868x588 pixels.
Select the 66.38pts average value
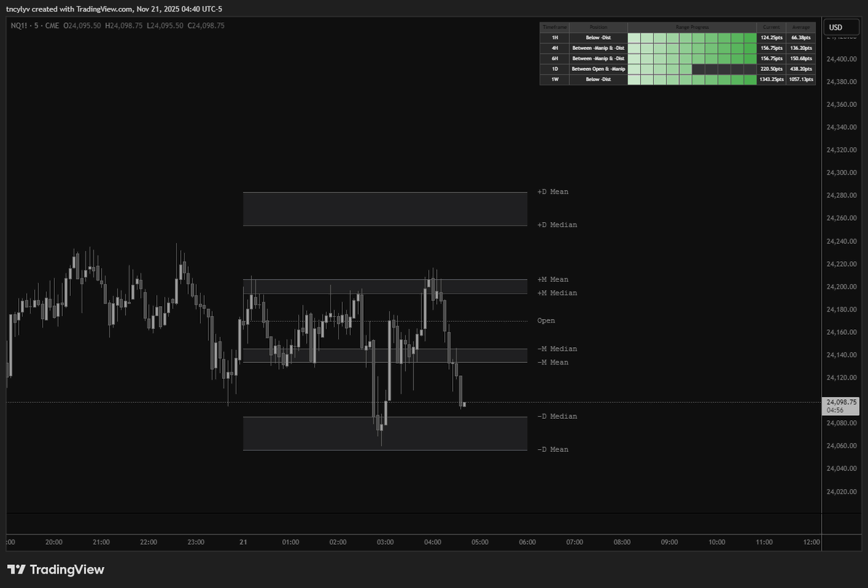click(x=801, y=36)
